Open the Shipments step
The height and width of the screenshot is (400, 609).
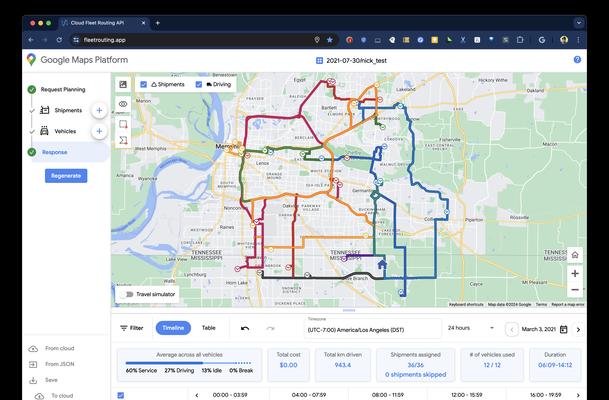click(x=68, y=110)
